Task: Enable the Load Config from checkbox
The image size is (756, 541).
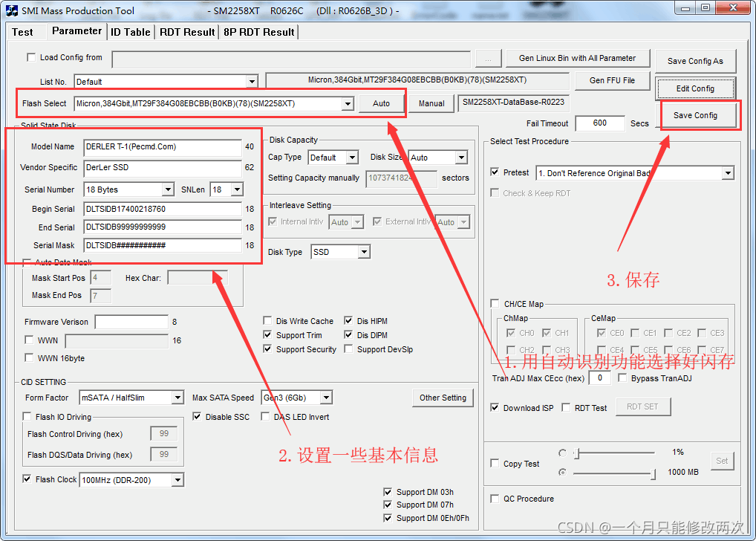Action: pyautogui.click(x=31, y=57)
